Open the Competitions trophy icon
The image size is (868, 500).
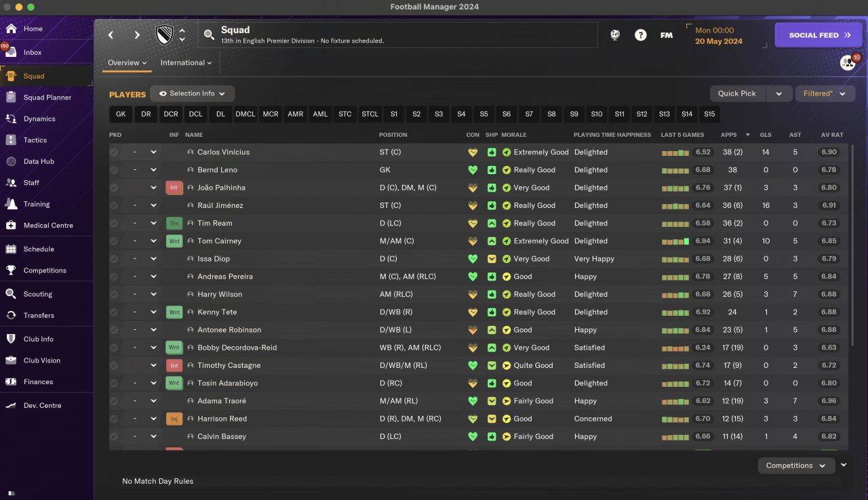pos(11,270)
